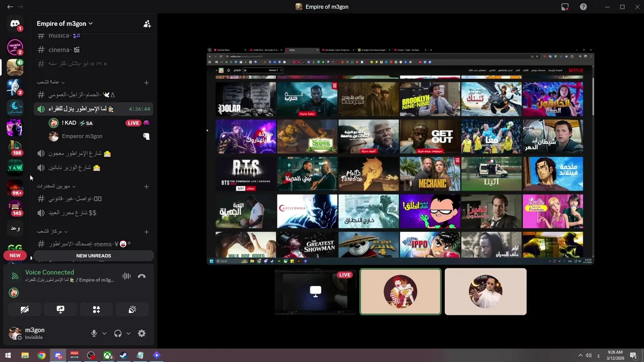Select the active voice channel showing 4:36:44
The image size is (644, 362).
(x=93, y=109)
